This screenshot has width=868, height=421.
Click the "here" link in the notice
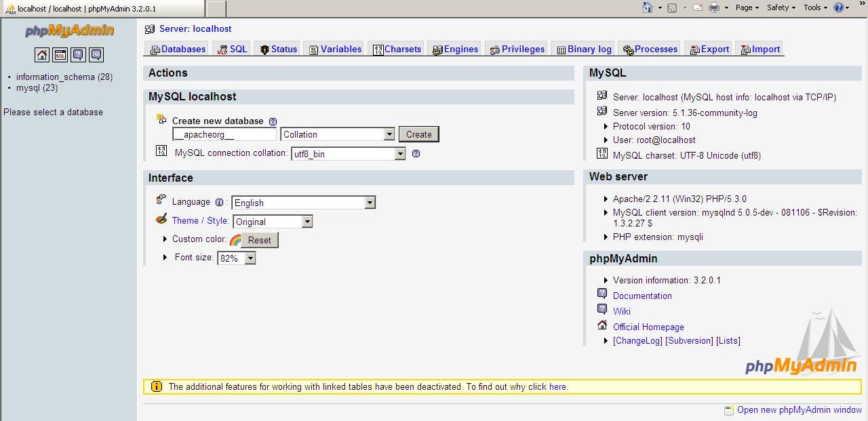point(557,386)
